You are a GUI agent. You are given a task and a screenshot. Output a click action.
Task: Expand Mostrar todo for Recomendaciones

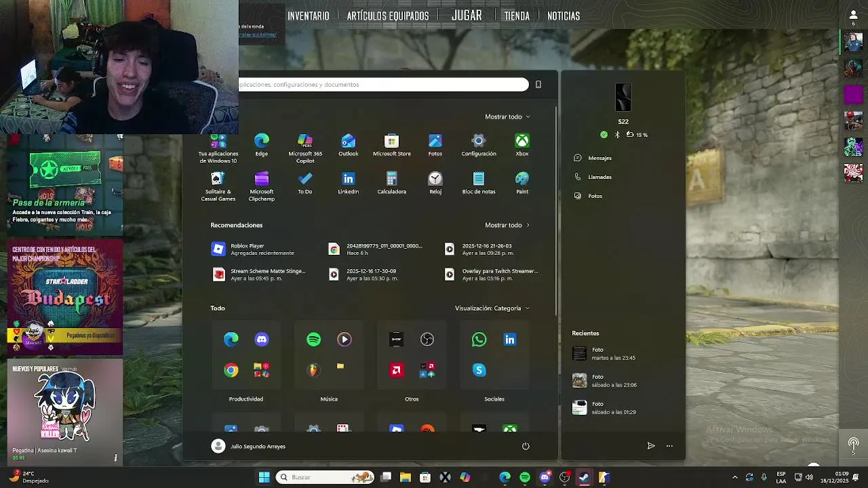[x=508, y=225]
